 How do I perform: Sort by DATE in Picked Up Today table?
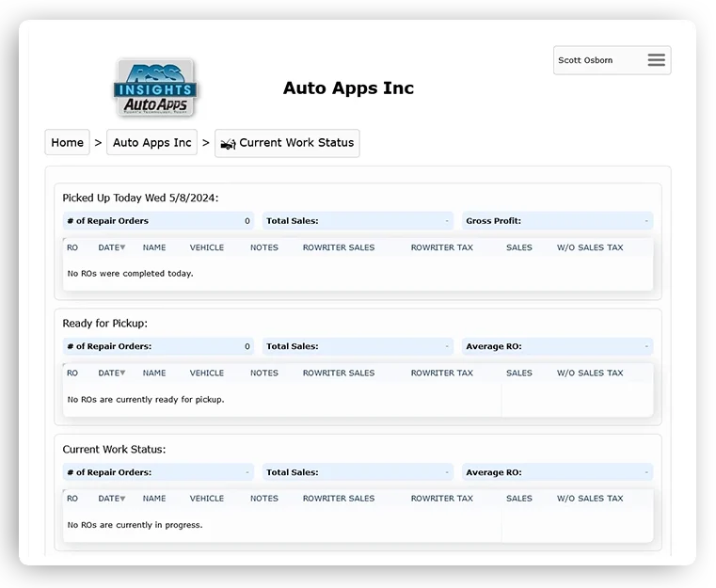(x=111, y=247)
